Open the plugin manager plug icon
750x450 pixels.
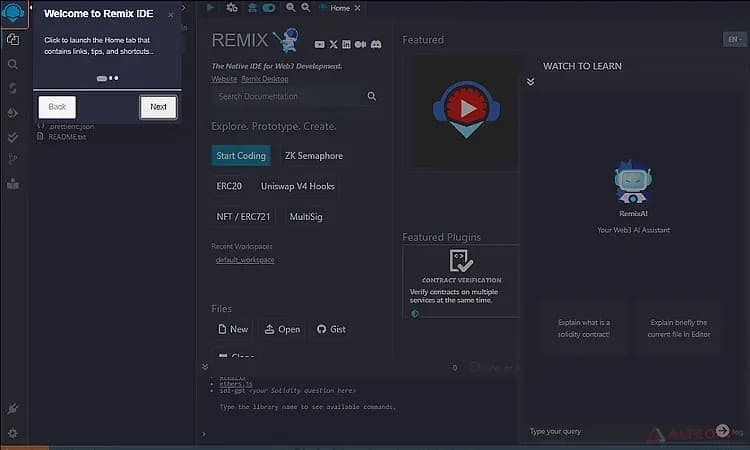click(13, 409)
